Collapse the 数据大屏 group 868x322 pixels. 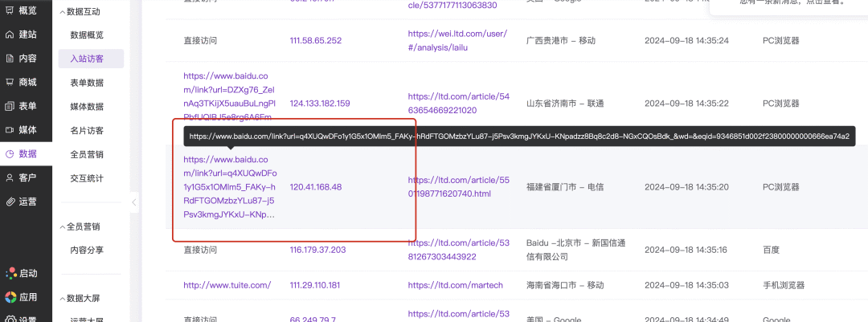pyautogui.click(x=80, y=299)
